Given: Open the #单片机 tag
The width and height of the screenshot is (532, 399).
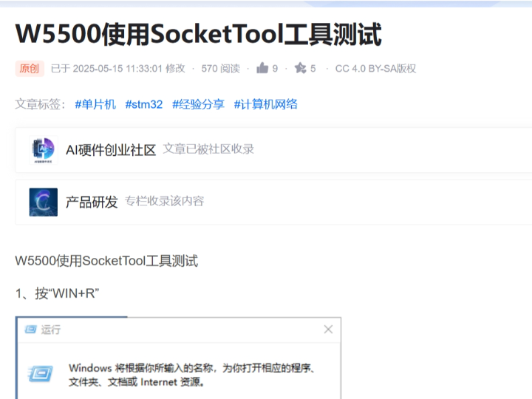Looking at the screenshot, I should tap(95, 104).
